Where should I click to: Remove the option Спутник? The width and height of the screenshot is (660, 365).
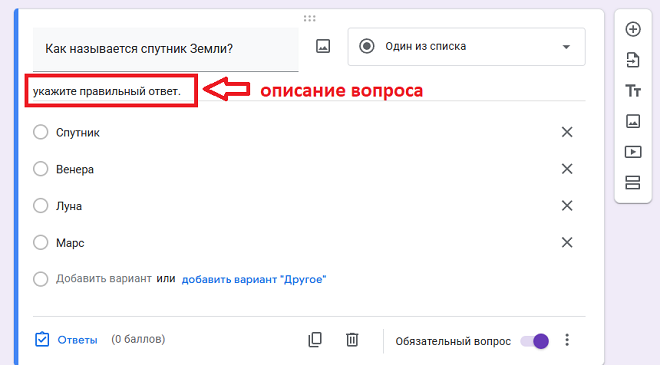click(x=567, y=132)
